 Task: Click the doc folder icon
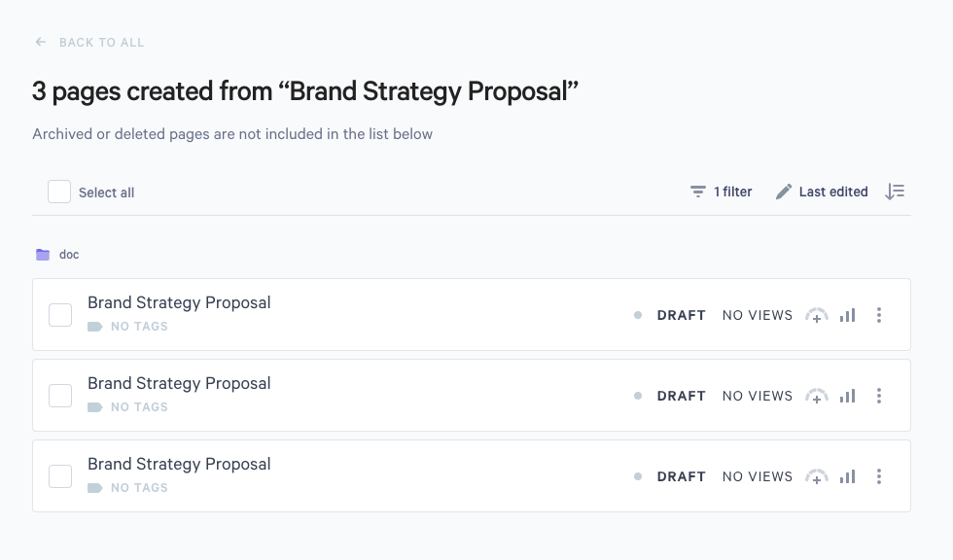[43, 255]
